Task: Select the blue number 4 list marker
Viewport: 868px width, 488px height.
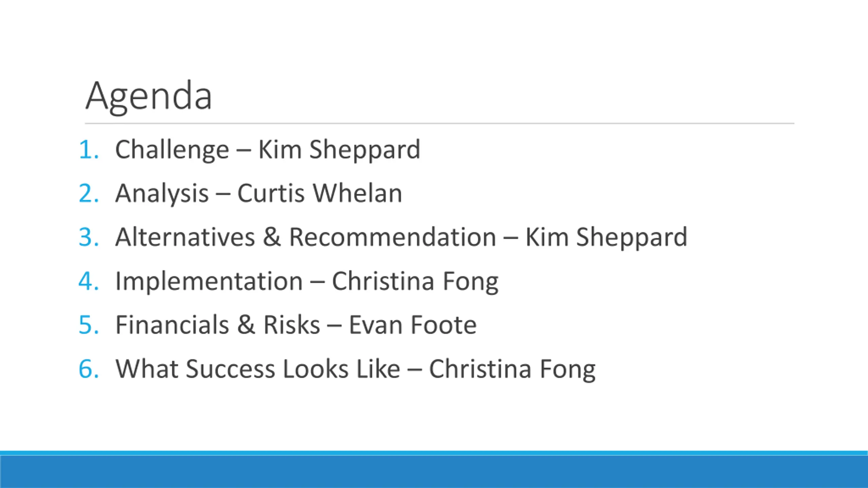Action: click(89, 281)
